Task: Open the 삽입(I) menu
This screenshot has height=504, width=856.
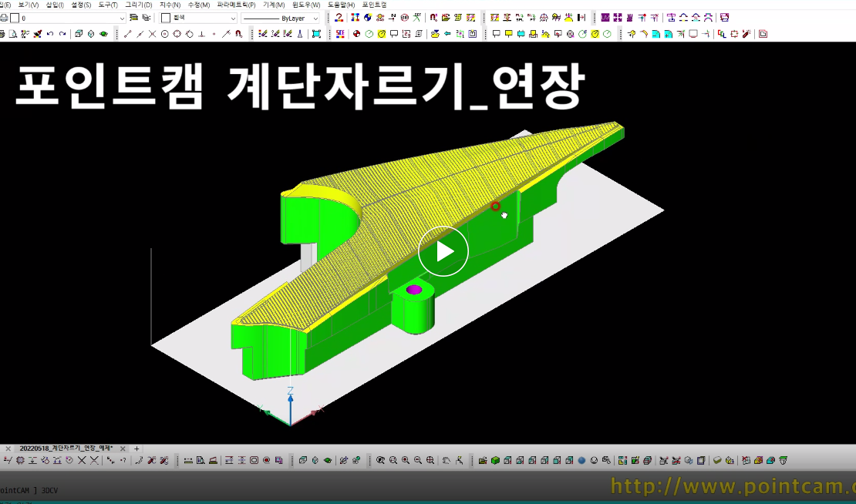Action: (x=55, y=5)
